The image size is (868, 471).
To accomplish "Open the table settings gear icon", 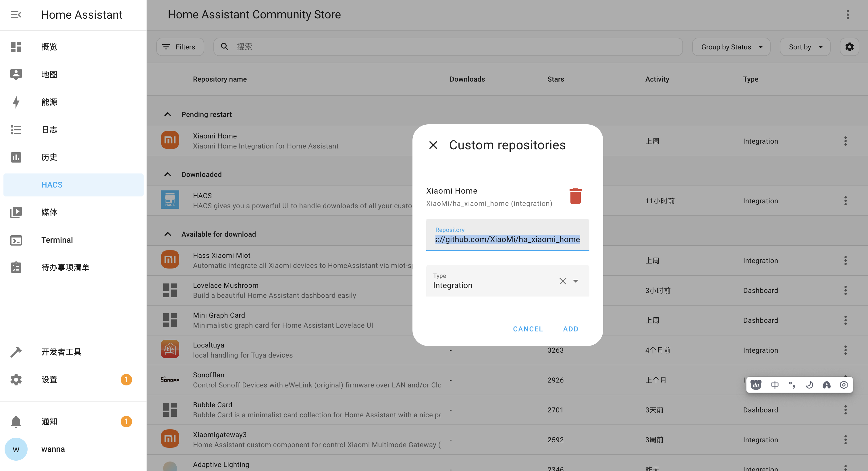I will tap(849, 47).
